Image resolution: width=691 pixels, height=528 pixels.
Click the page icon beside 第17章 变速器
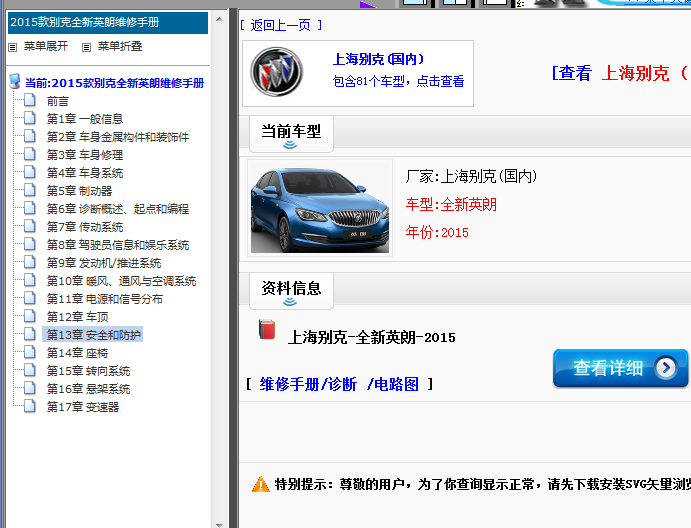[30, 406]
